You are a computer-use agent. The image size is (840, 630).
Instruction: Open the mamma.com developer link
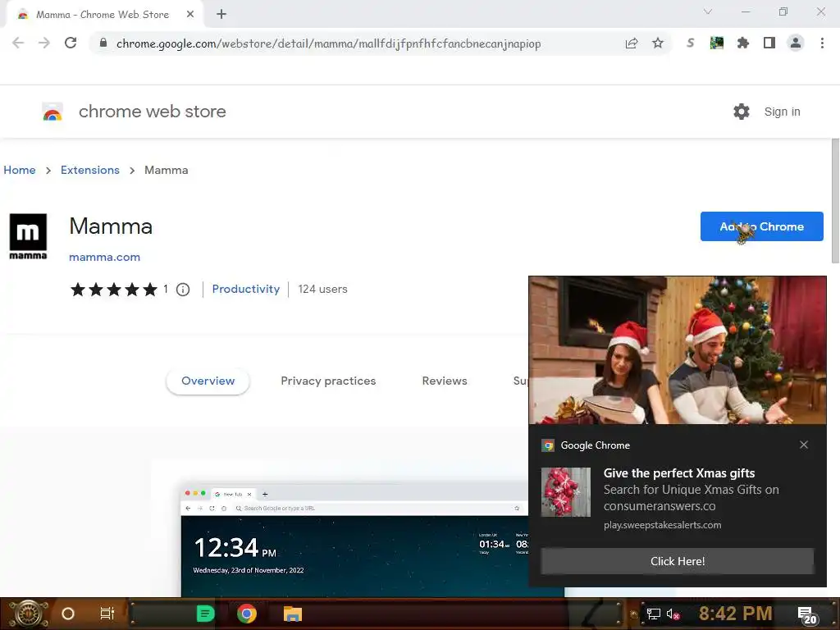(x=104, y=257)
